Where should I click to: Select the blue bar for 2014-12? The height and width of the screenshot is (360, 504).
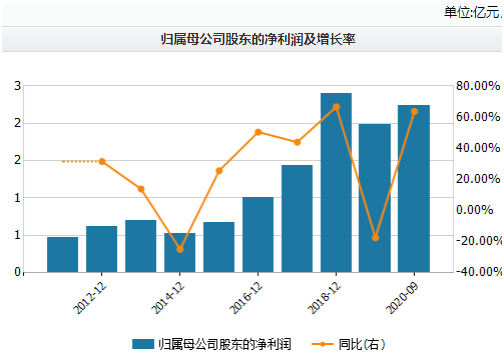coord(180,253)
